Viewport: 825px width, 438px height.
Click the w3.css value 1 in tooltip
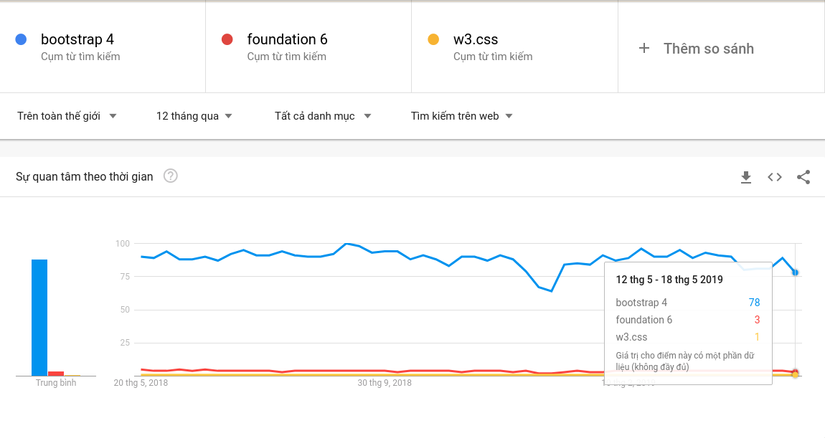(757, 337)
